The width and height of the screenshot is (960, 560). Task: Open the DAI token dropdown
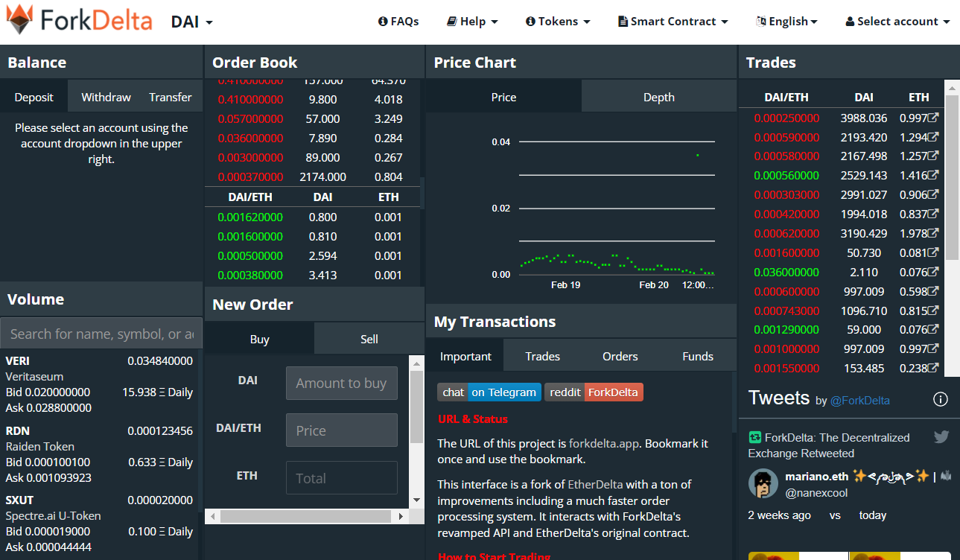(192, 22)
